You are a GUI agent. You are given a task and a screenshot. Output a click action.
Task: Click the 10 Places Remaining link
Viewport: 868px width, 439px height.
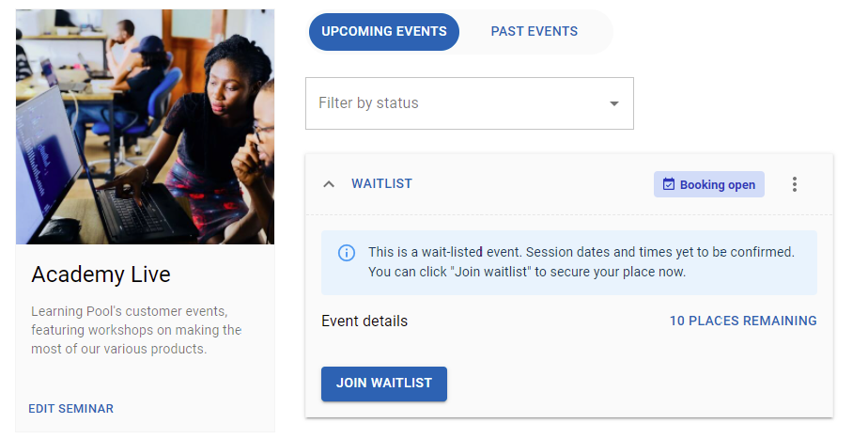click(743, 321)
